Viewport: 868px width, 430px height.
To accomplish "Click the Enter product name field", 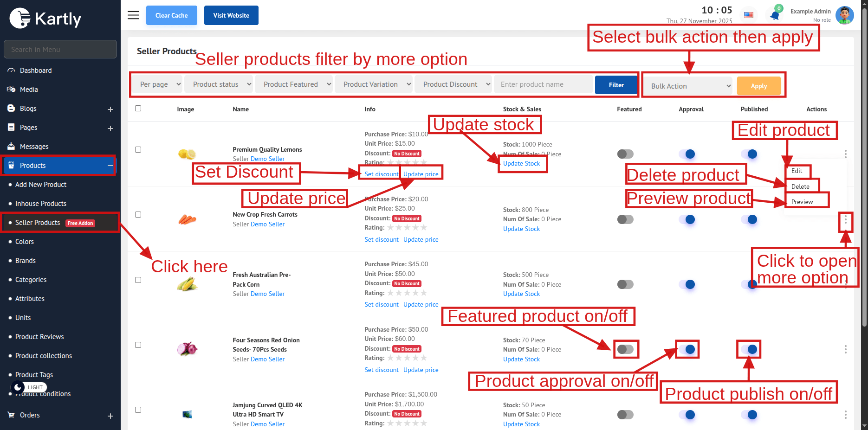I will point(544,84).
